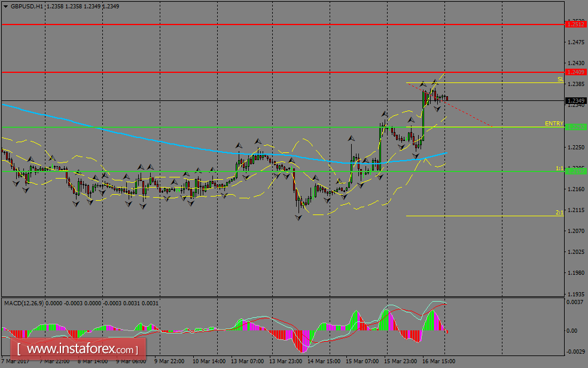Click the 1.2025 value on price axis
This screenshot has width=588, height=368.
pos(576,252)
